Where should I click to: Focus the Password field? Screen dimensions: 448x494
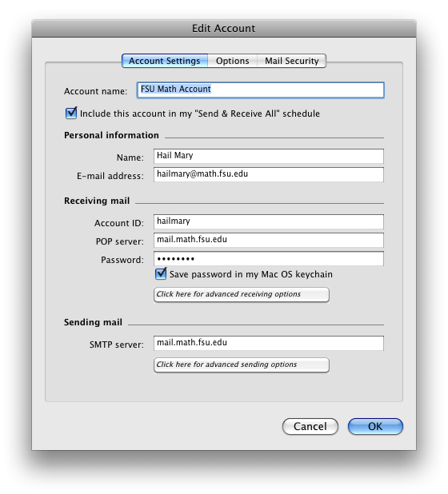coord(269,259)
